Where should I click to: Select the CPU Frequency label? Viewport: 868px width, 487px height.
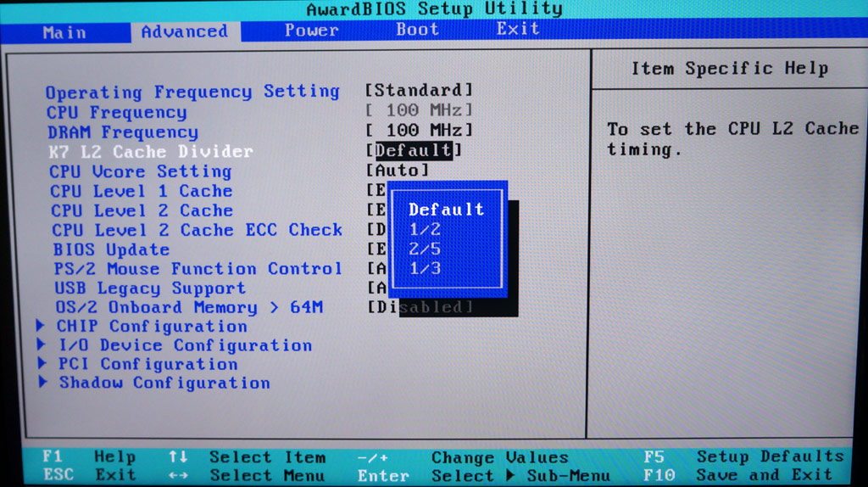tap(117, 112)
